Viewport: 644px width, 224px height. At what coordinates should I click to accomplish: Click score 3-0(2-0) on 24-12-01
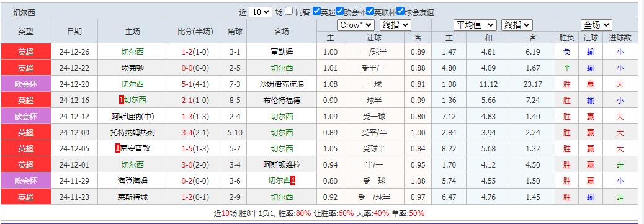pyautogui.click(x=195, y=165)
